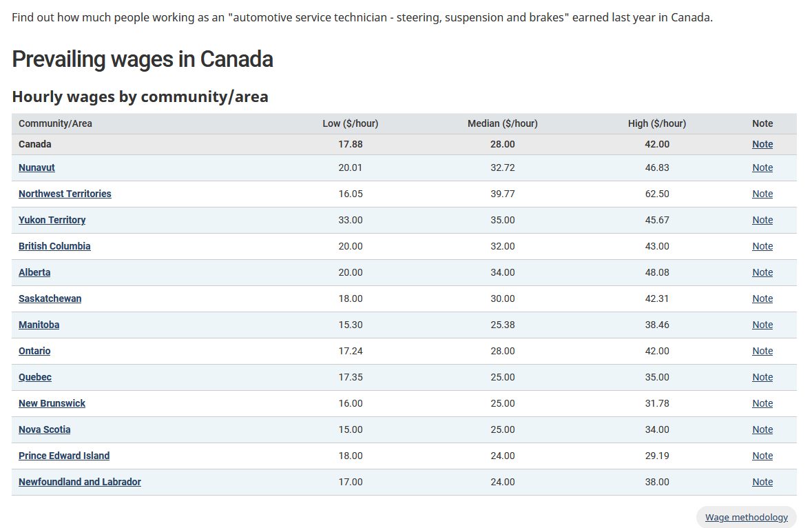Click the Nova Scotia link

point(45,429)
